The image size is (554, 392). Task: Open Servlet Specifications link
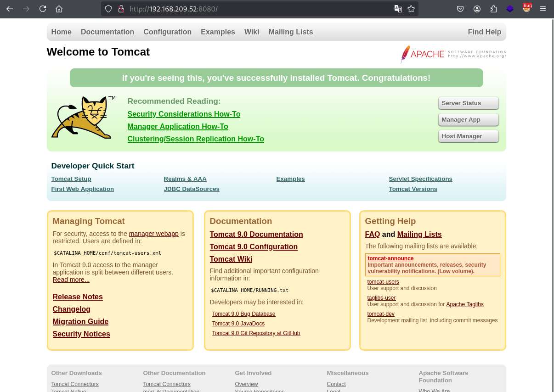click(421, 179)
